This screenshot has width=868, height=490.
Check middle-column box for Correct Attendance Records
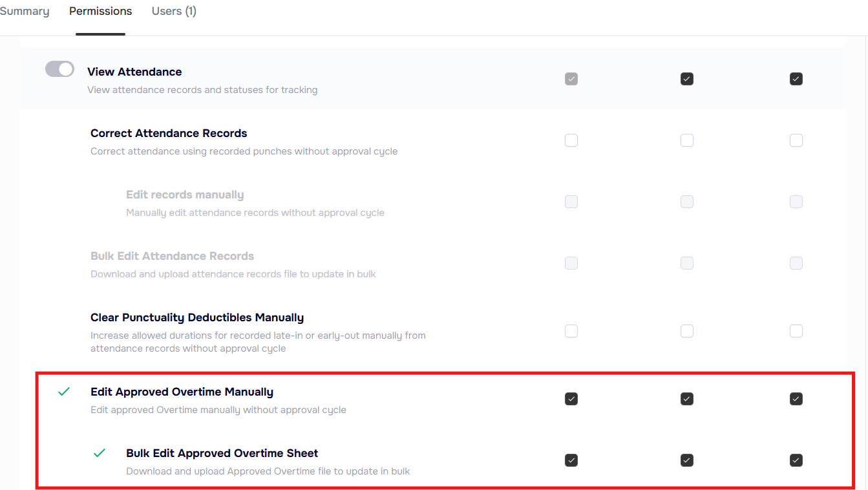(x=687, y=140)
